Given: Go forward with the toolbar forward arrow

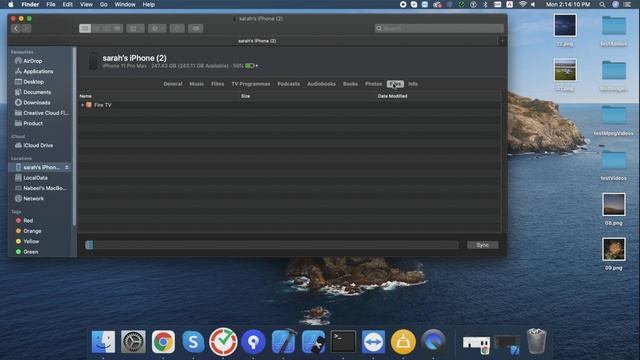Looking at the screenshot, I should [x=26, y=29].
